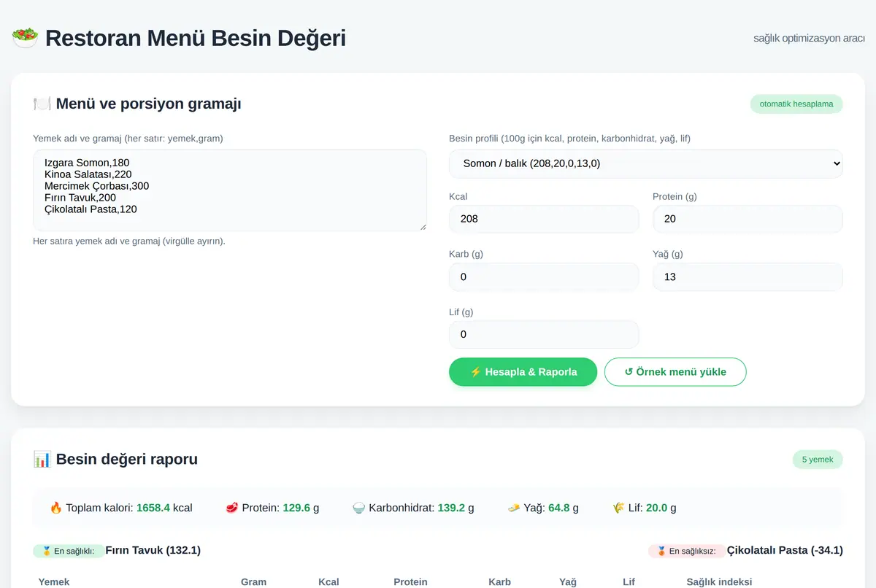This screenshot has width=876, height=588.
Task: Click inside the menu textarea
Action: [230, 190]
